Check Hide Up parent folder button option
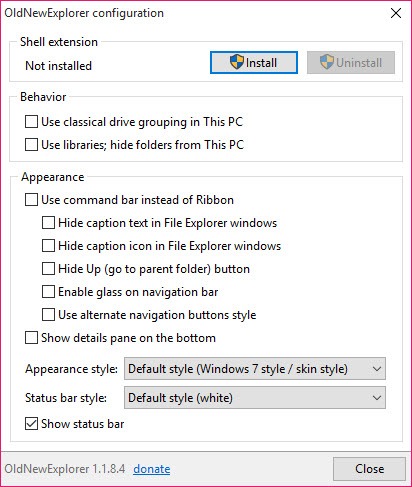The width and height of the screenshot is (412, 487). [x=48, y=269]
